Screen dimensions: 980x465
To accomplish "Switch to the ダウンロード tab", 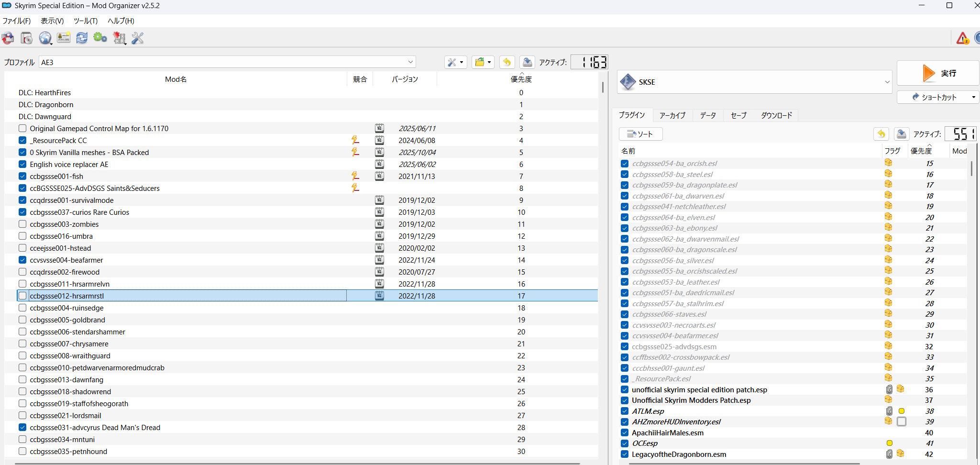I will (776, 115).
